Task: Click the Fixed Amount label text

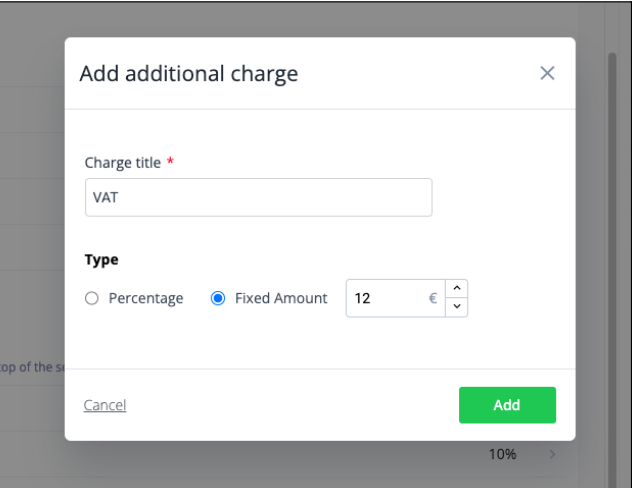Action: pos(281,298)
